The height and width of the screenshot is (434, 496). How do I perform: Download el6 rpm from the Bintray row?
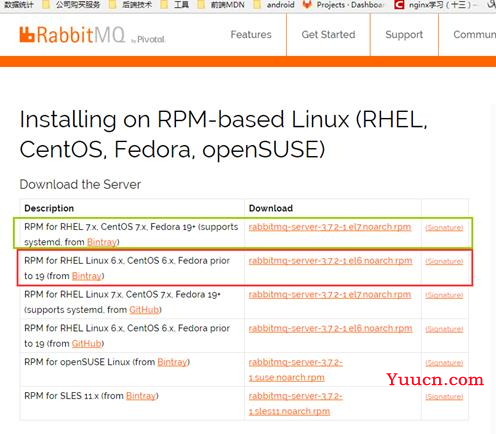[x=330, y=261]
